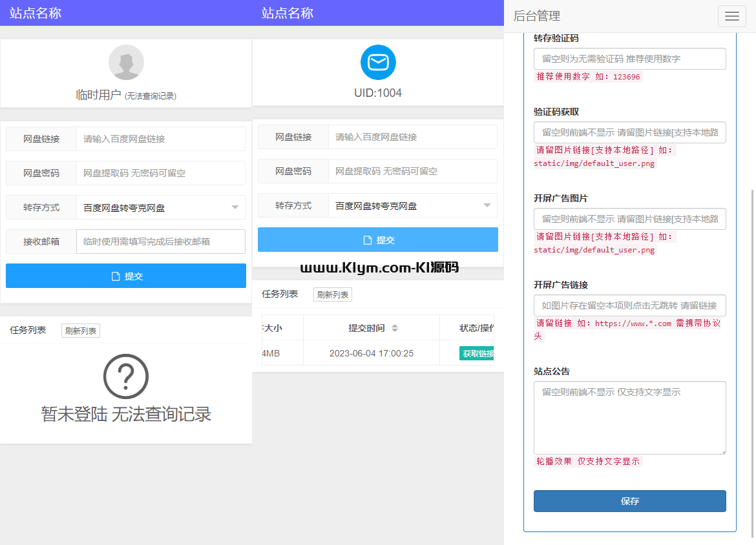Image resolution: width=756 pixels, height=545 pixels.
Task: Click the question mark not-logged-in icon
Action: (x=126, y=376)
